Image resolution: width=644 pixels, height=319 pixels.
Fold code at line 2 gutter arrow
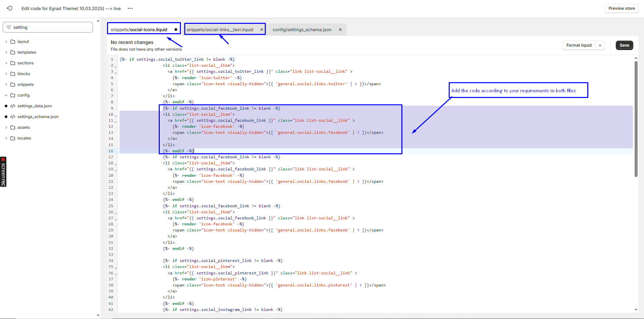click(116, 66)
